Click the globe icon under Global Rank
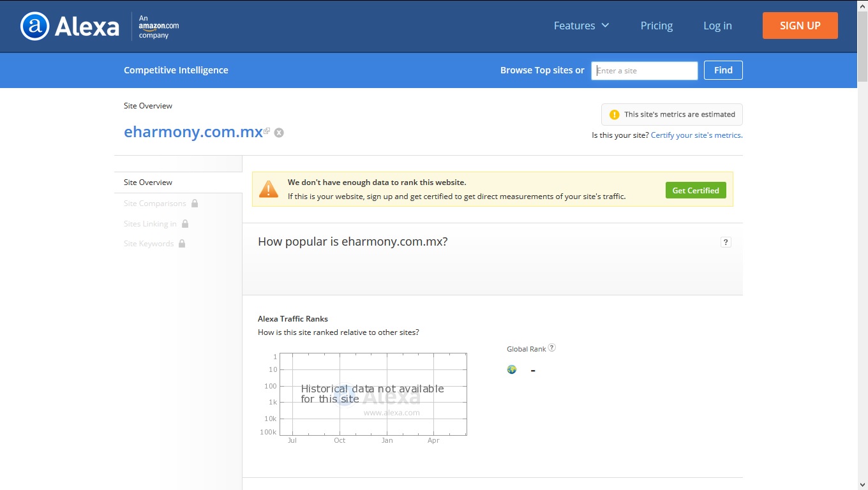Image resolution: width=868 pixels, height=490 pixels. pyautogui.click(x=512, y=369)
